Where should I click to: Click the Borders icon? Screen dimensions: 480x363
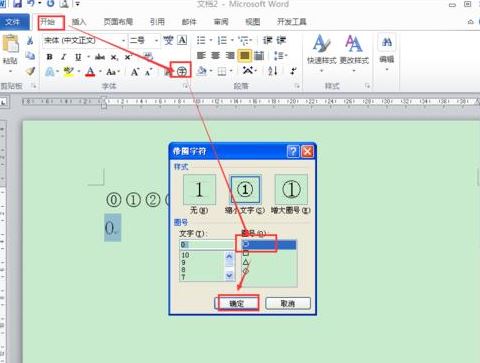click(222, 71)
